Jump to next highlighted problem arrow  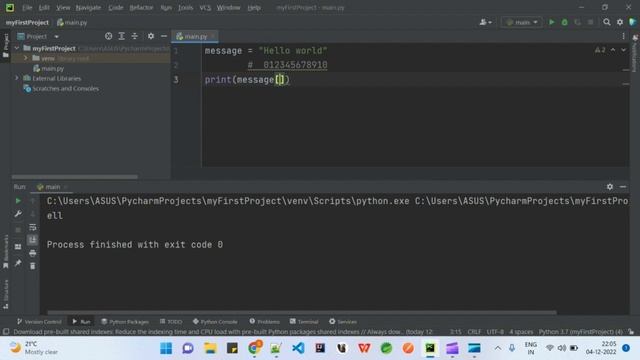click(623, 50)
